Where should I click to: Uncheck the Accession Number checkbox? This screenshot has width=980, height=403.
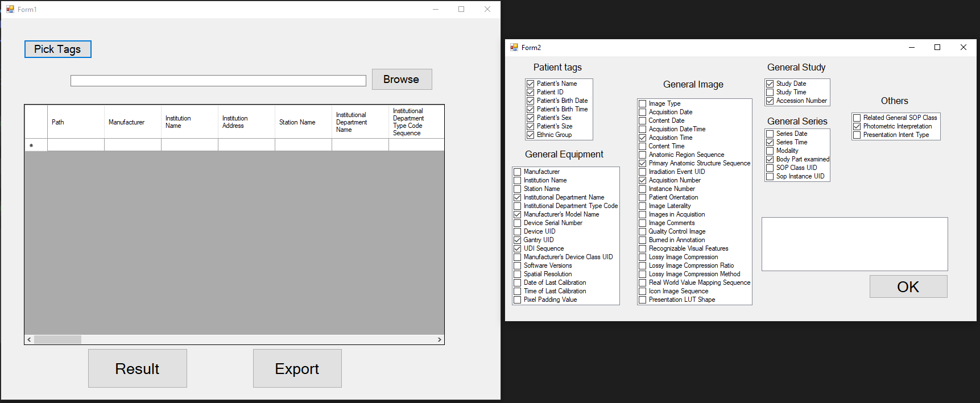(770, 101)
